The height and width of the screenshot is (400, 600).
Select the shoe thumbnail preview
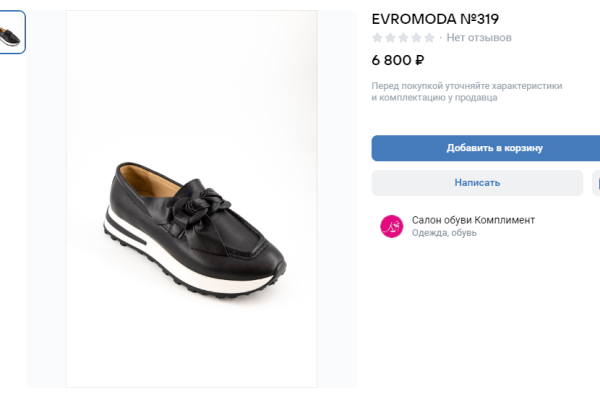[x=12, y=32]
